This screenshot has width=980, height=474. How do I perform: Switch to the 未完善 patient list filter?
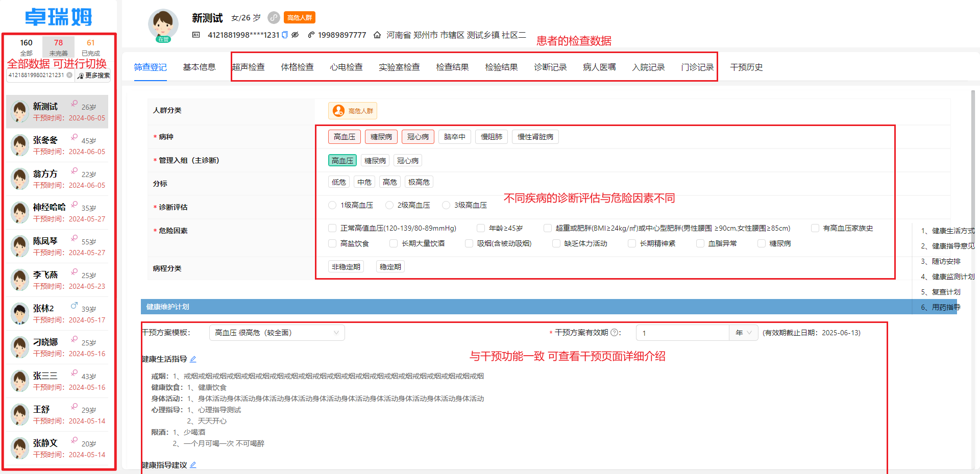point(58,47)
